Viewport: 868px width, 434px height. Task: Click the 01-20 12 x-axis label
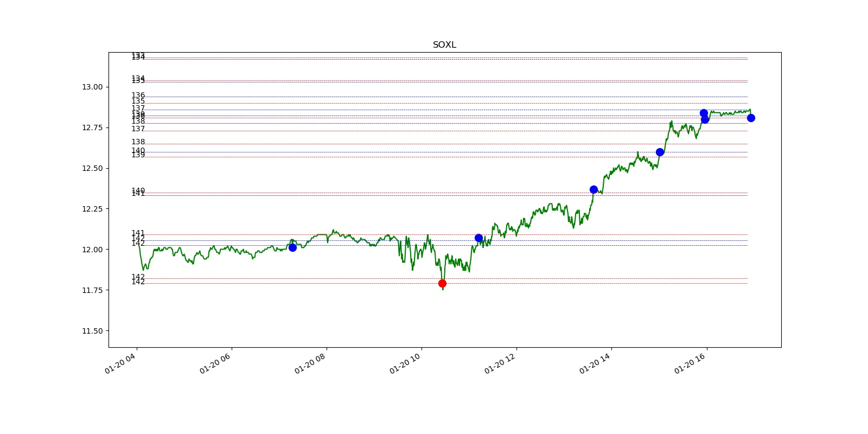(500, 363)
